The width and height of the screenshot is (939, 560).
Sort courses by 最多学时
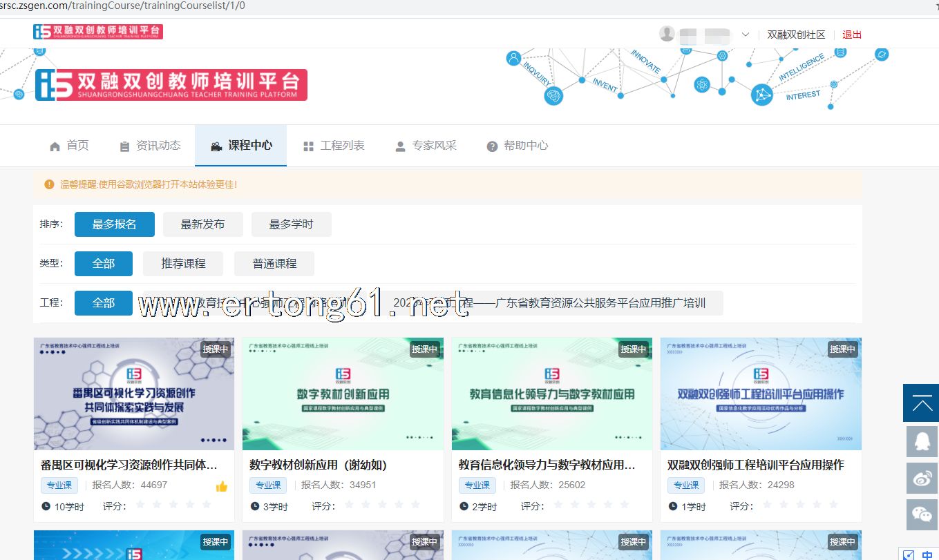tap(291, 224)
